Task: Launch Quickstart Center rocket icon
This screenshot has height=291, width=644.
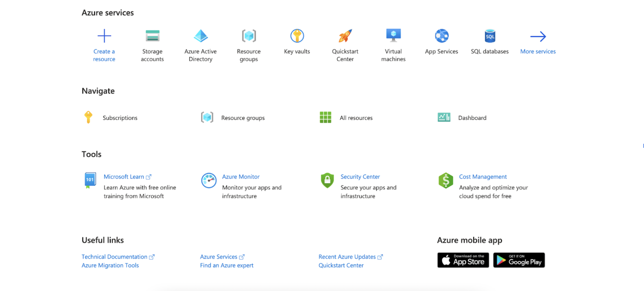Action: coord(345,36)
